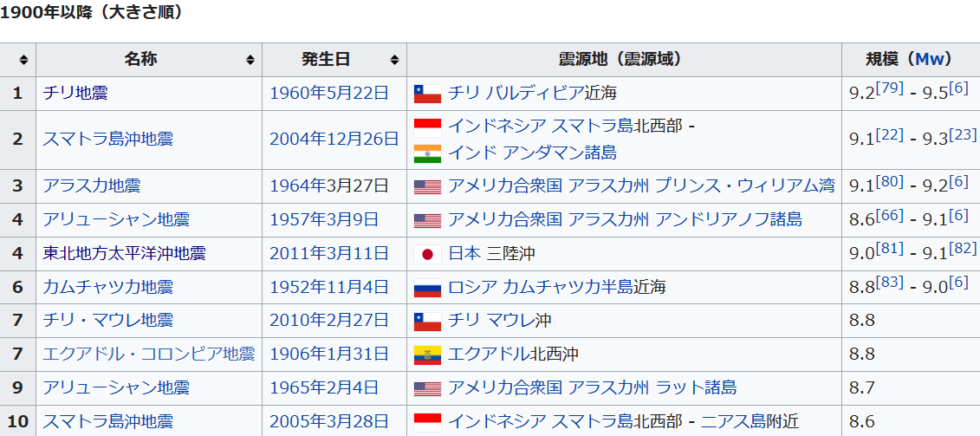Open footnote [82] in 東北地方太平洋沖地震 row
The height and width of the screenshot is (436, 980).
click(963, 249)
